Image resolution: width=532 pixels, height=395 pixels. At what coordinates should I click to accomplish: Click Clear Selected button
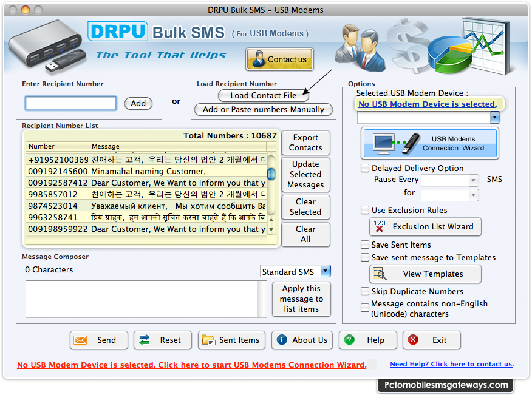pos(305,207)
